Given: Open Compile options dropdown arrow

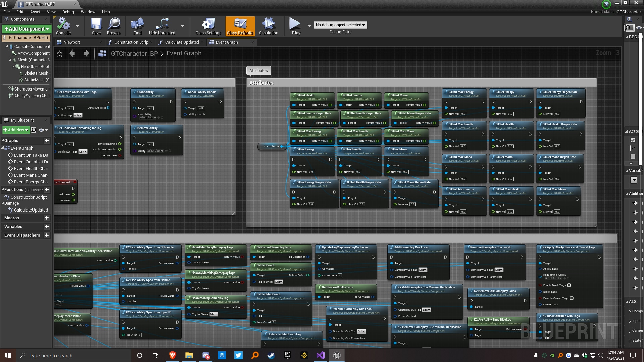Looking at the screenshot, I should coord(77,26).
